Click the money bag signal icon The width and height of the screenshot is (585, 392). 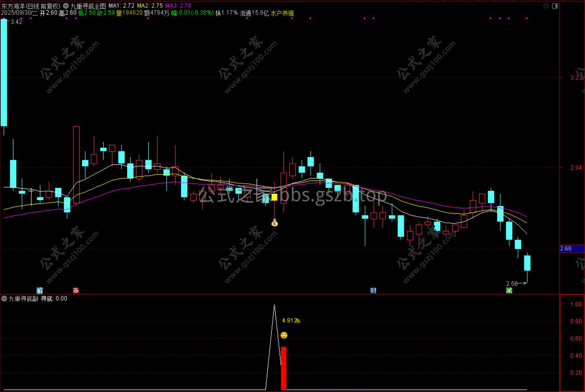coord(274,223)
